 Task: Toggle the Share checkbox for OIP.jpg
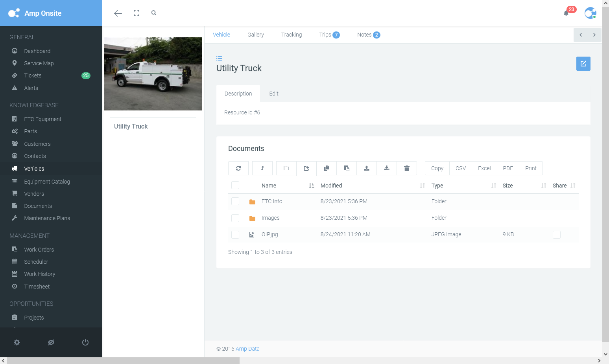[x=557, y=235]
